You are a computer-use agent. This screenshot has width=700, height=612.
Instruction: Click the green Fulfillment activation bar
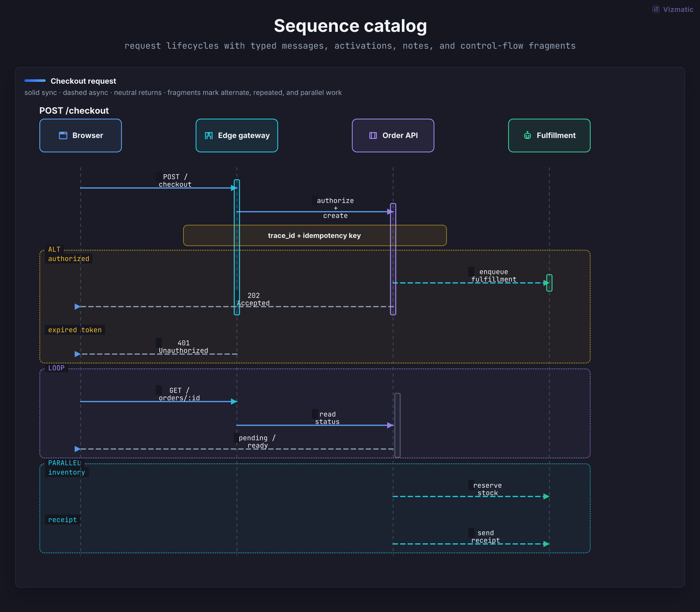pyautogui.click(x=549, y=283)
